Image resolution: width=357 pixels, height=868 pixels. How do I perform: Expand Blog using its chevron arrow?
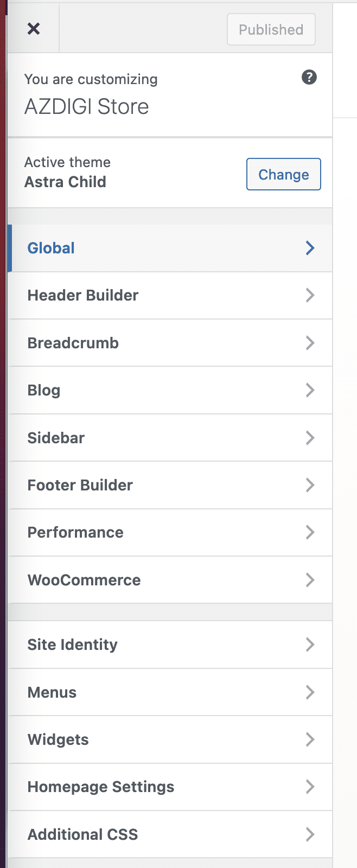coord(310,390)
